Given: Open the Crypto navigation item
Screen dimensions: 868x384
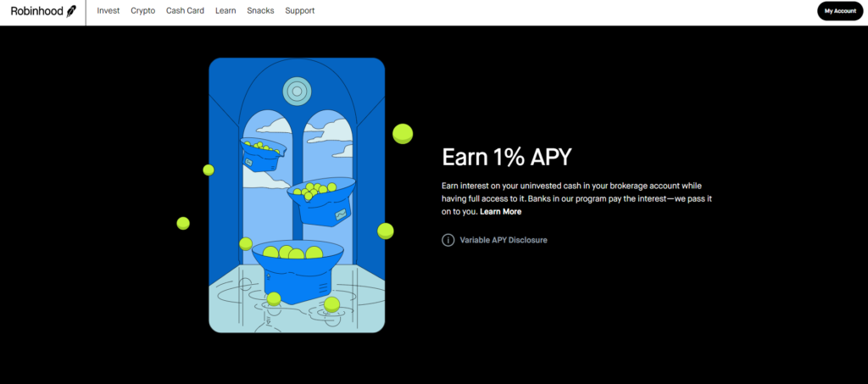Looking at the screenshot, I should pyautogui.click(x=143, y=12).
